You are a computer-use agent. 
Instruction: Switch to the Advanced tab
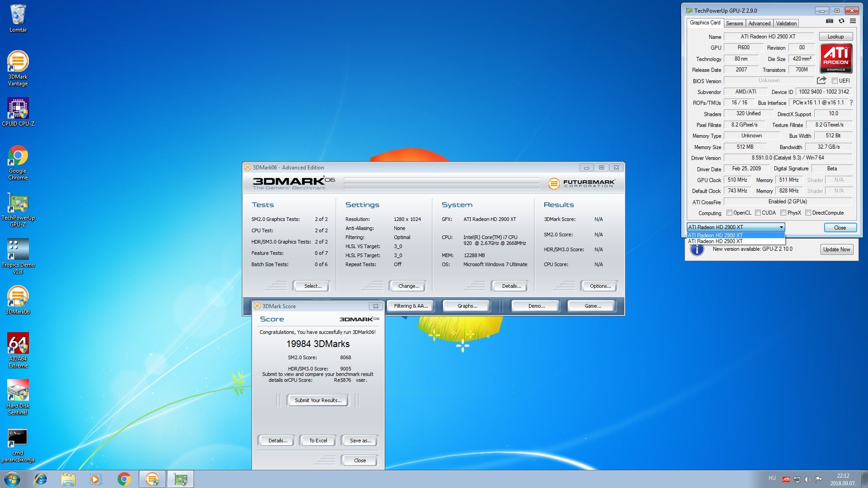(759, 23)
